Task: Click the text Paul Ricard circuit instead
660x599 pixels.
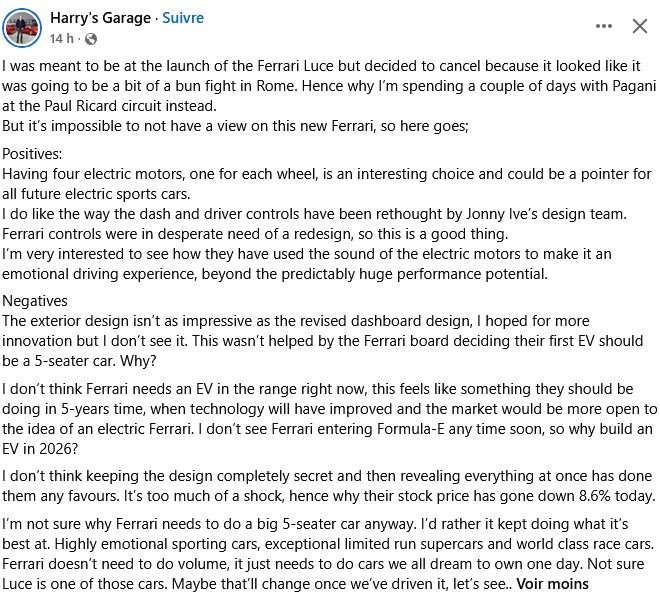Action: point(130,106)
